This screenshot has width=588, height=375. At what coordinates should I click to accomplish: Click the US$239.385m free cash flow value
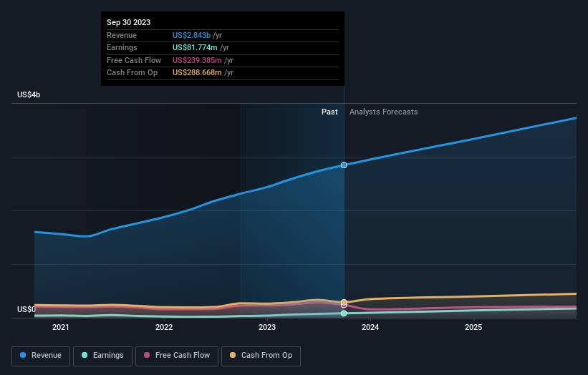coord(197,60)
